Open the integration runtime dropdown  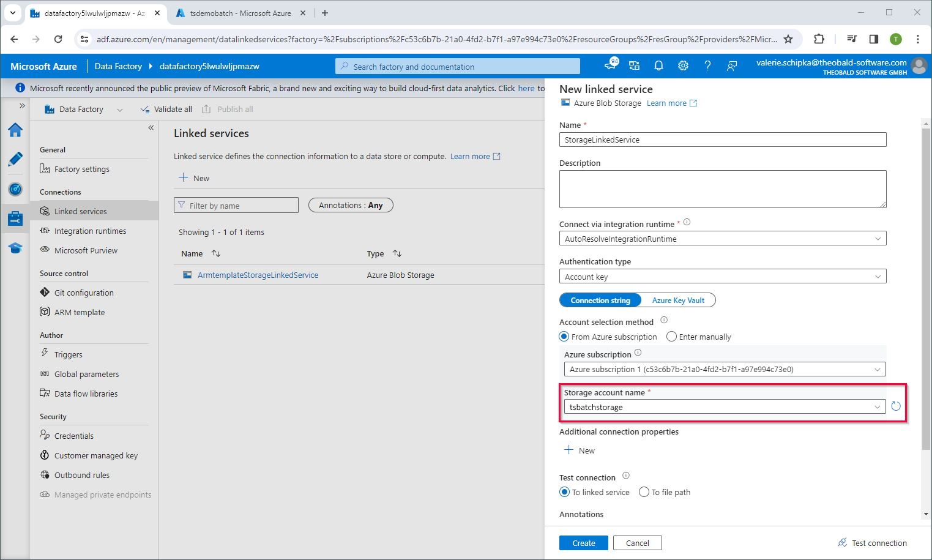click(x=723, y=239)
